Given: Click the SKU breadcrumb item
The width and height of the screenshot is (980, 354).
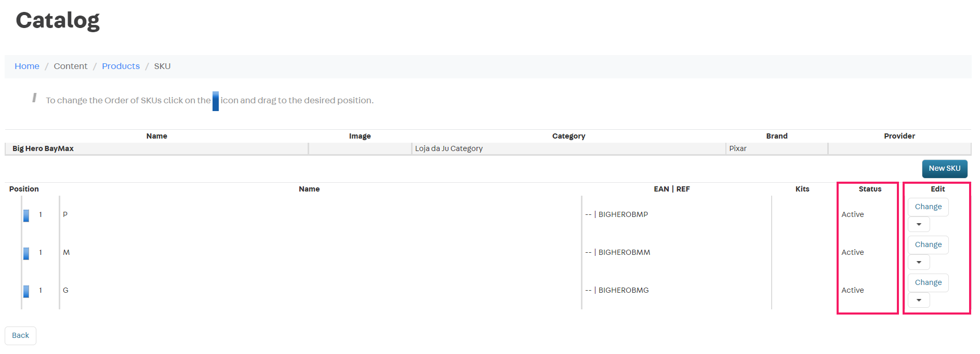Looking at the screenshot, I should 162,66.
